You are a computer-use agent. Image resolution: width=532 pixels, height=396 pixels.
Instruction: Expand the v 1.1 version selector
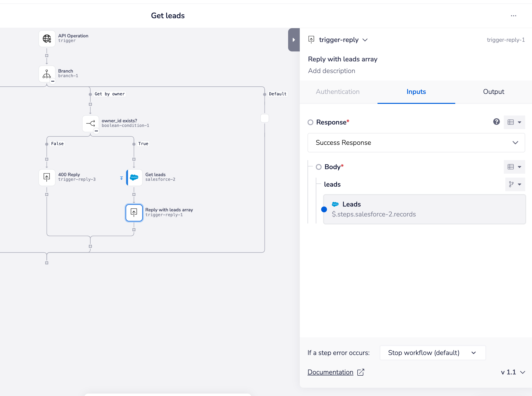coord(513,372)
